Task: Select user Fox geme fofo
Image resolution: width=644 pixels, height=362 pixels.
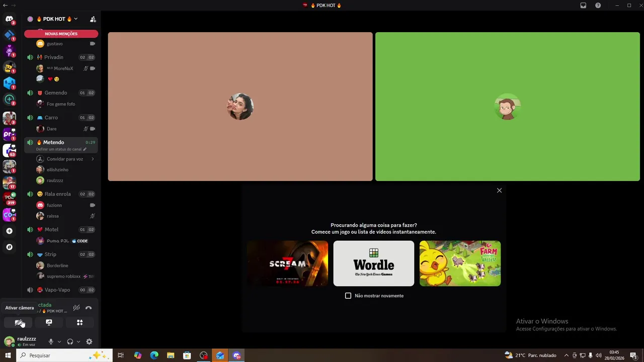Action: pyautogui.click(x=65, y=104)
